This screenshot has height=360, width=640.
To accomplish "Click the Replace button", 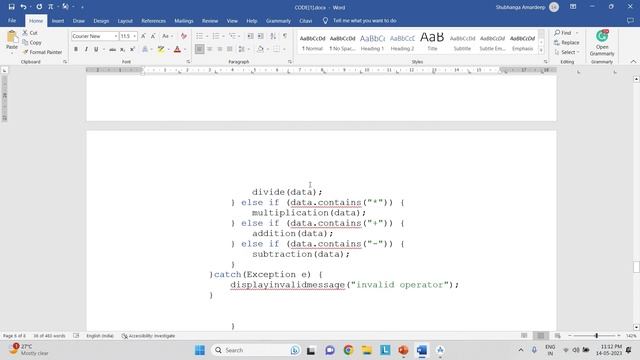I will (567, 42).
